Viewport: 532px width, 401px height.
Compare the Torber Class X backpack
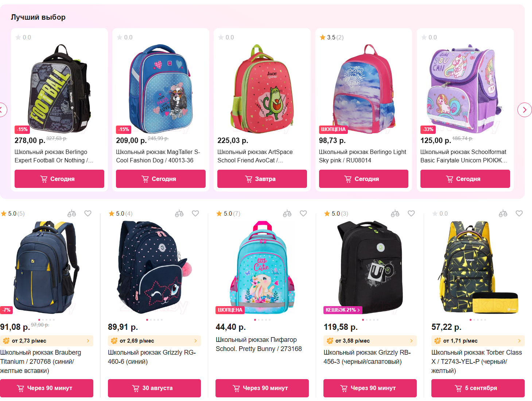[x=503, y=213]
